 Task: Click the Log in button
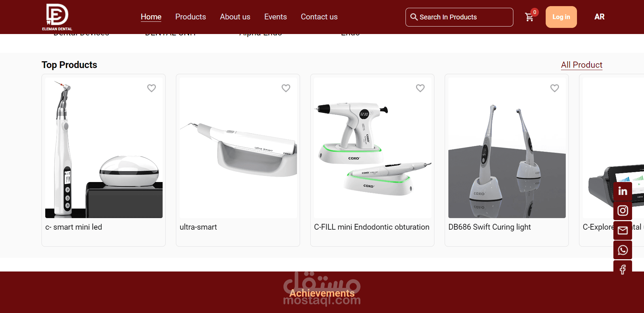pyautogui.click(x=561, y=17)
